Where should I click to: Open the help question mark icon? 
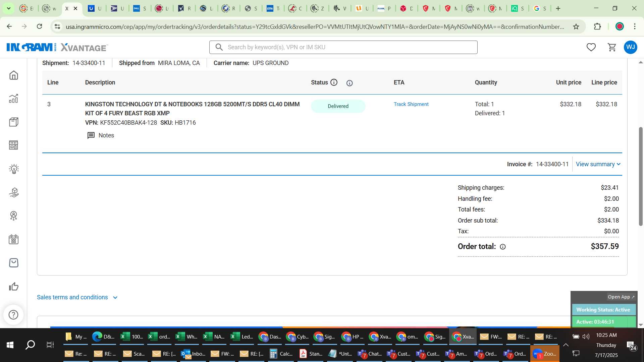click(x=13, y=315)
